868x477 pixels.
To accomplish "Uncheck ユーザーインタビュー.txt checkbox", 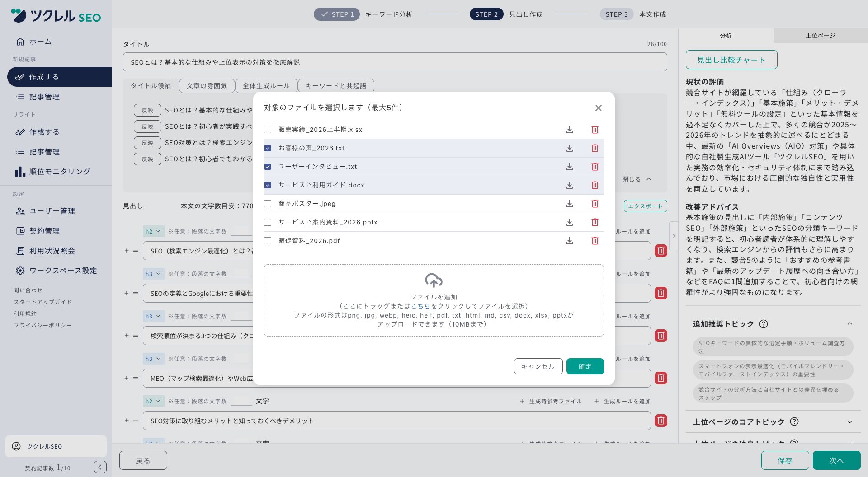I will coord(268,167).
